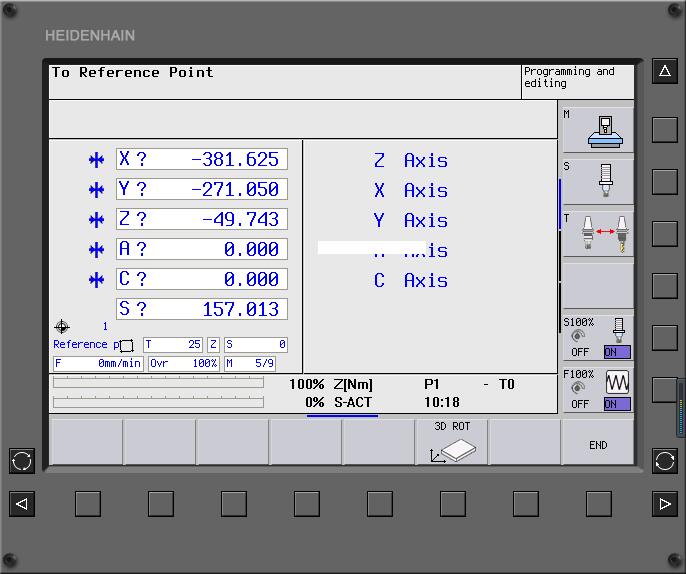The height and width of the screenshot is (574, 686).
Task: Click the circular arrows key at bottom left
Action: coord(22,461)
